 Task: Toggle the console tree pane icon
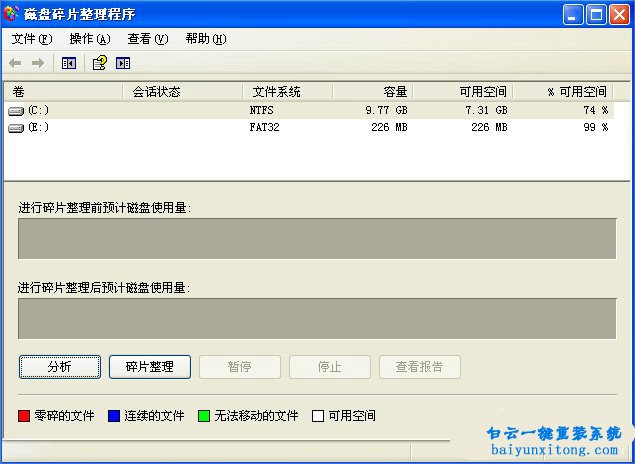(68, 63)
